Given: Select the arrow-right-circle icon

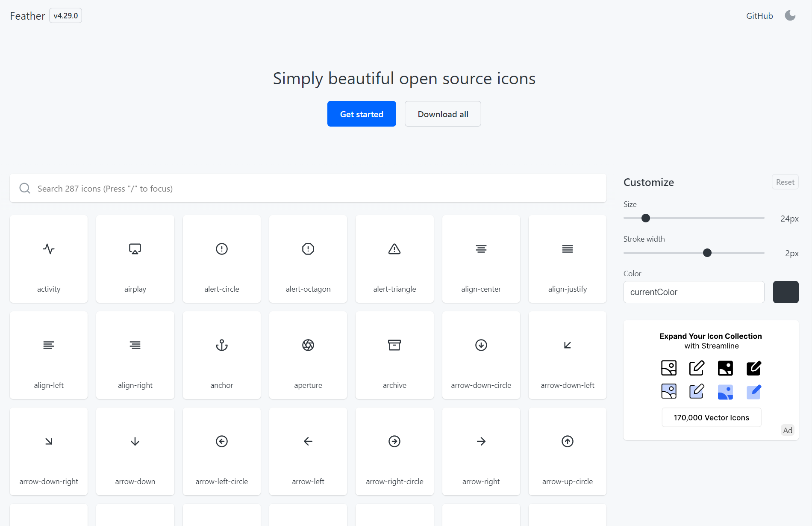Looking at the screenshot, I should (394, 451).
